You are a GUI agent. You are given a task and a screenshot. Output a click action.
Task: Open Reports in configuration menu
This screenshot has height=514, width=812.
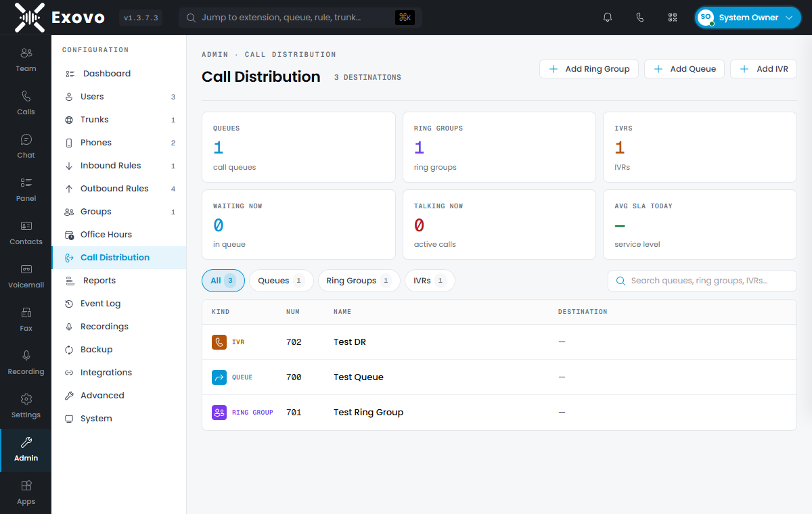118,281
